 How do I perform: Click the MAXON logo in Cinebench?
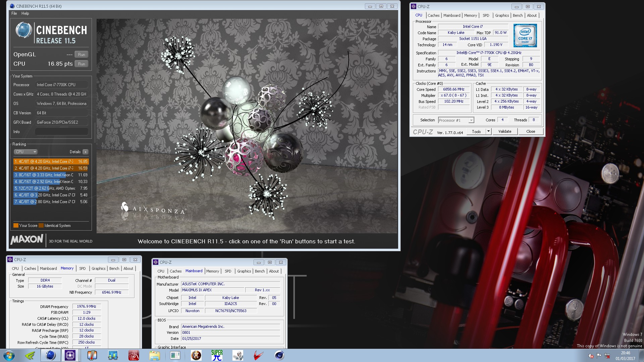pos(27,239)
